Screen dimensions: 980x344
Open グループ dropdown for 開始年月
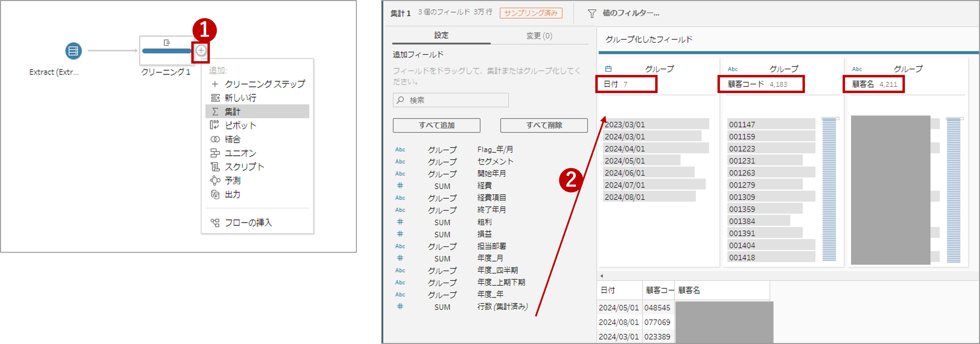[442, 174]
